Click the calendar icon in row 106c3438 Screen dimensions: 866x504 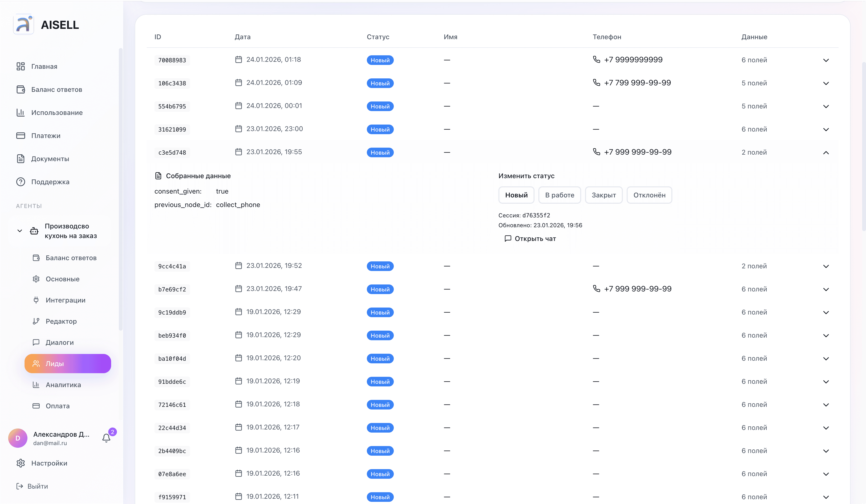[x=238, y=82]
